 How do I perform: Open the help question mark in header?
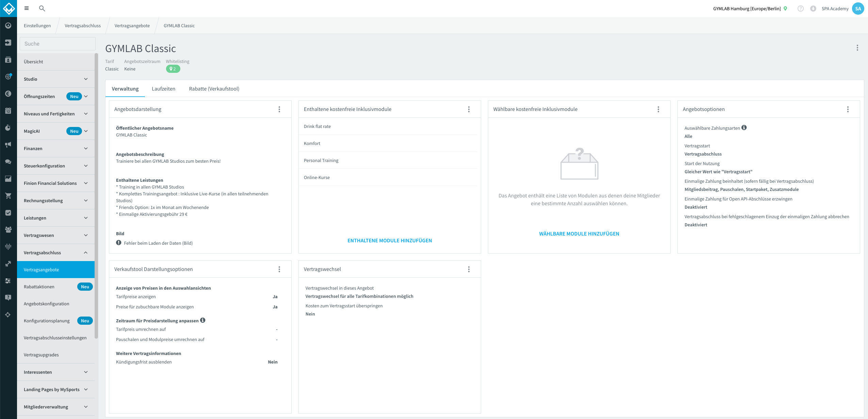coord(801,9)
